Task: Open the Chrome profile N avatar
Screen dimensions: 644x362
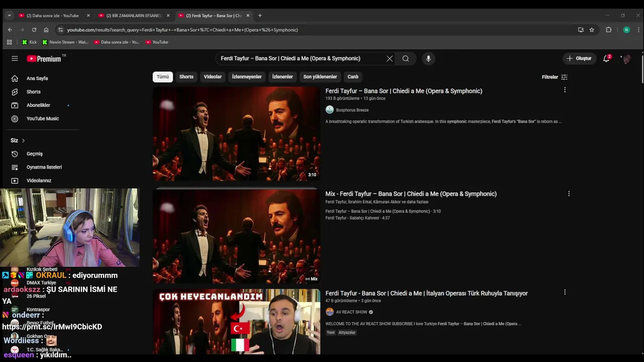Action: tap(626, 30)
